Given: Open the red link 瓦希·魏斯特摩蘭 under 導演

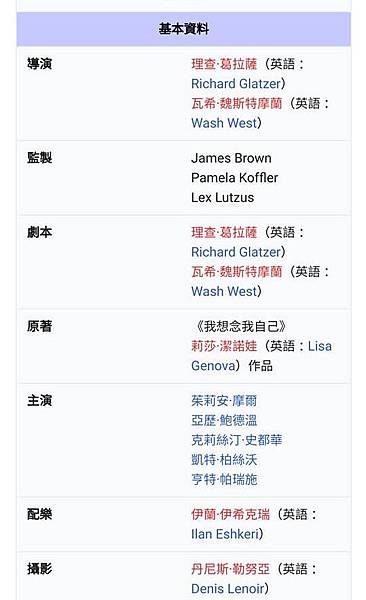Looking at the screenshot, I should click(237, 103).
